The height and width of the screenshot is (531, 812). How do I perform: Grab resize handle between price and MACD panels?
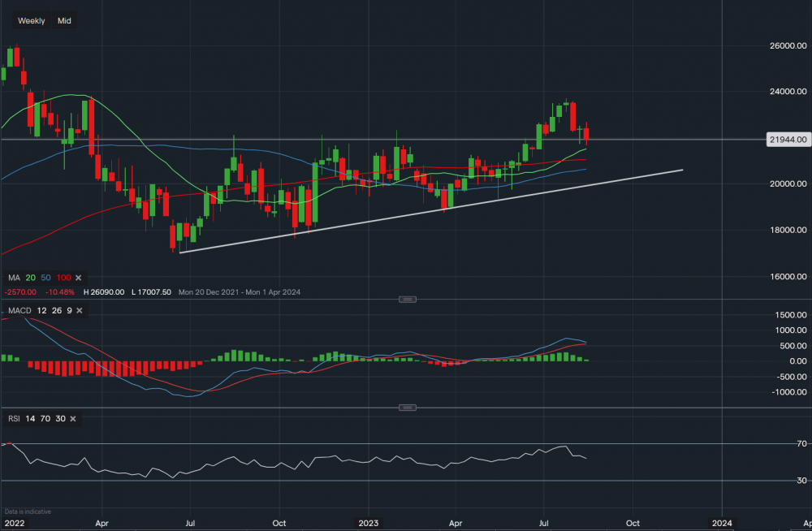(407, 300)
